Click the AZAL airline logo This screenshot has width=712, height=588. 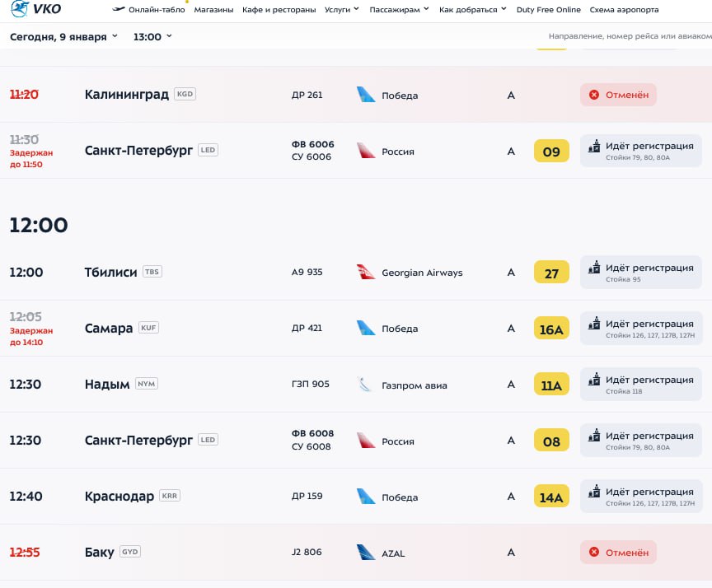[366, 553]
